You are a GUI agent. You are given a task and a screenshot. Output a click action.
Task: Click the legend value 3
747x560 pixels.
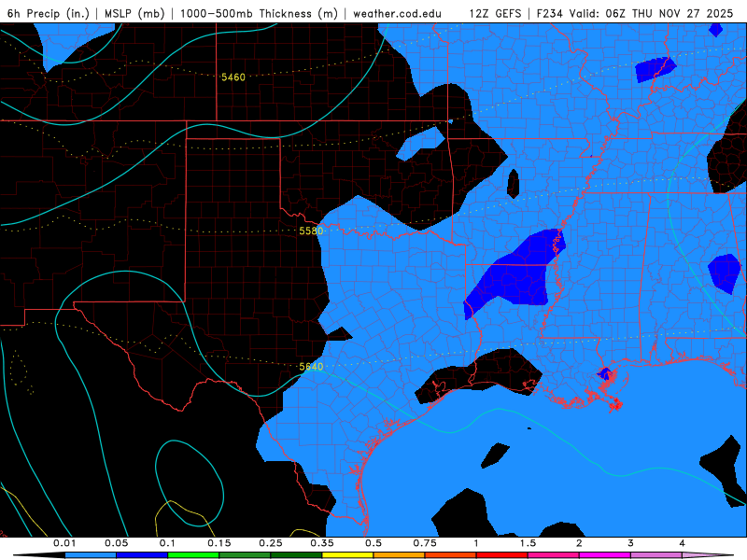[631, 543]
